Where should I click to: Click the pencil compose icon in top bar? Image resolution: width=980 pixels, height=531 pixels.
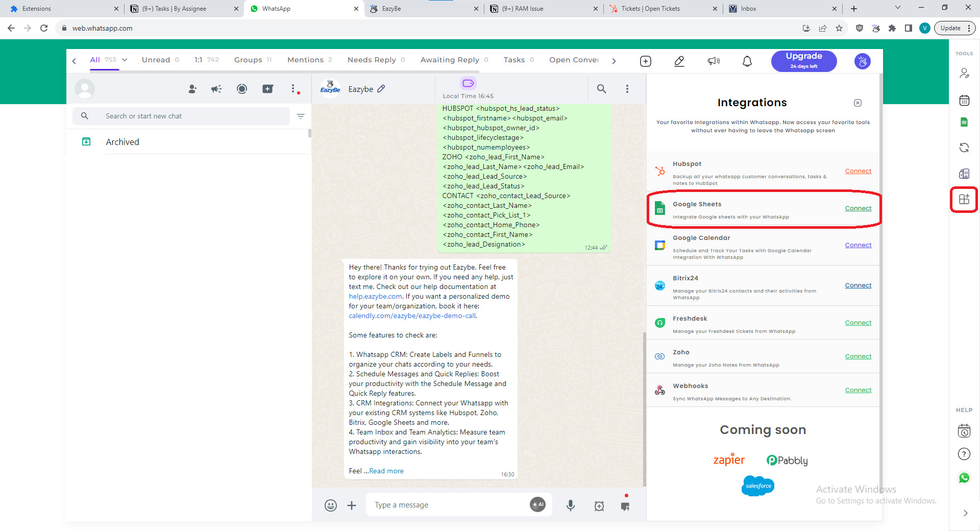point(679,61)
